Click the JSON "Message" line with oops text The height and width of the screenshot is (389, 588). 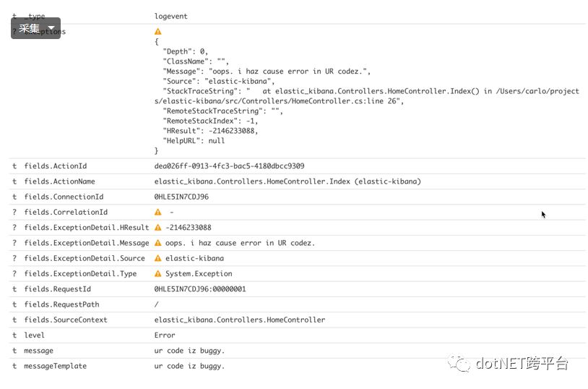[267, 72]
